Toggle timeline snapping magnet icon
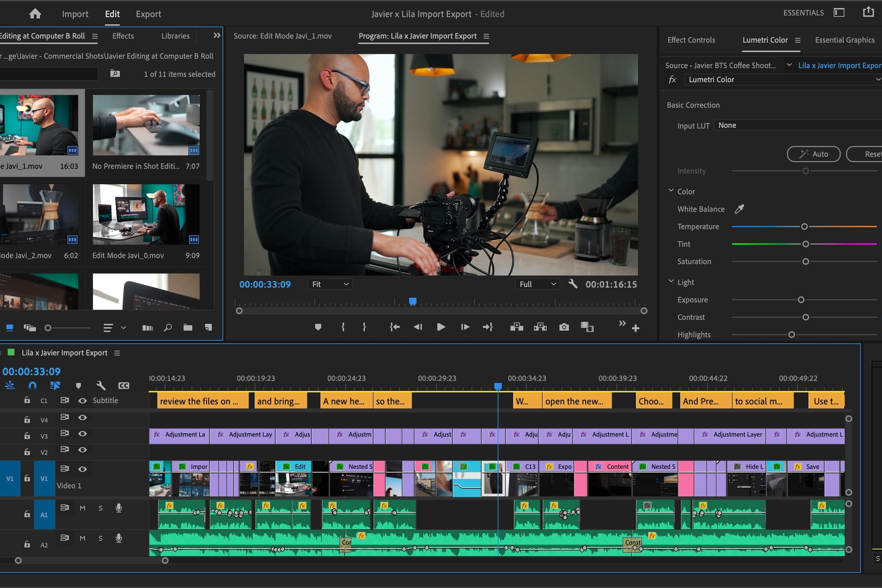The height and width of the screenshot is (588, 882). (x=33, y=386)
